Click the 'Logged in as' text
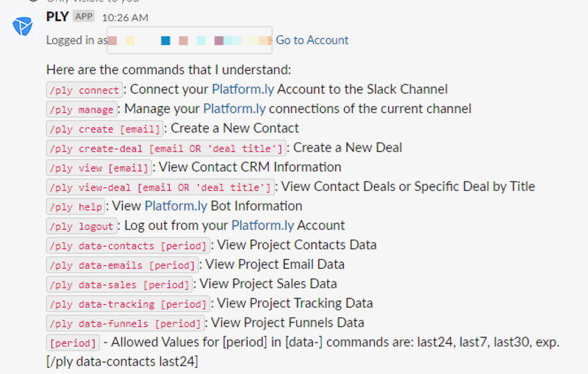The image size is (588, 374). tap(77, 40)
